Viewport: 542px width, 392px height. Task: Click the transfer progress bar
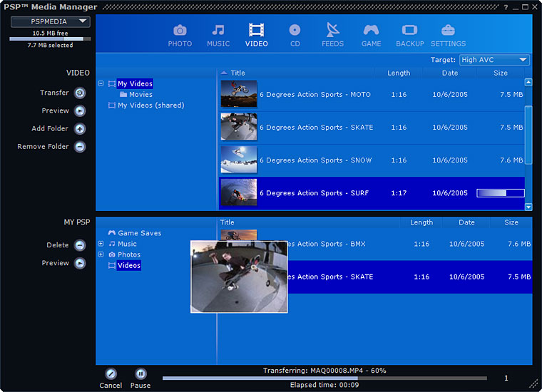[x=324, y=378]
